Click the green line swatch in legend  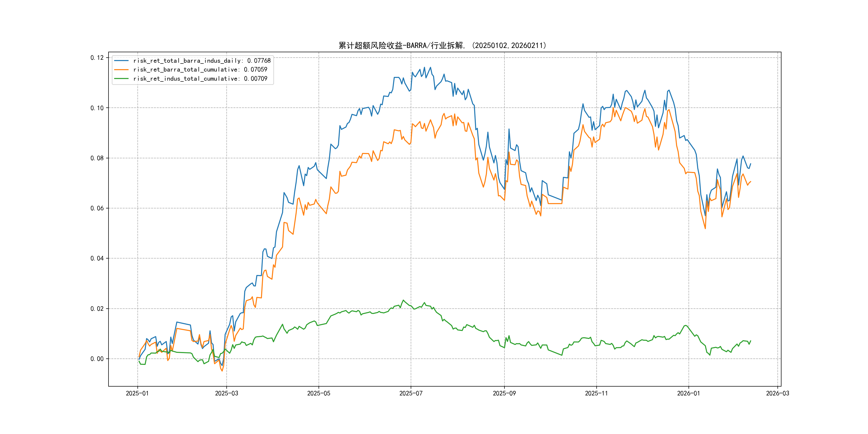121,78
